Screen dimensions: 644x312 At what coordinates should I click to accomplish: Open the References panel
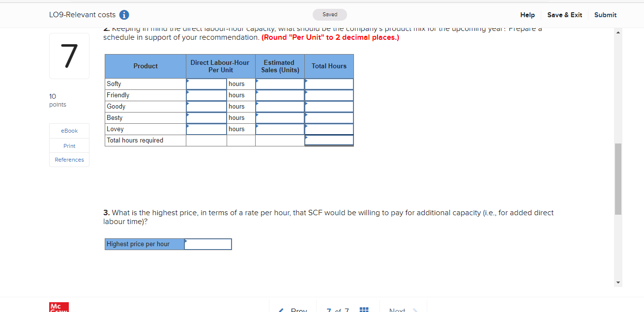click(69, 159)
